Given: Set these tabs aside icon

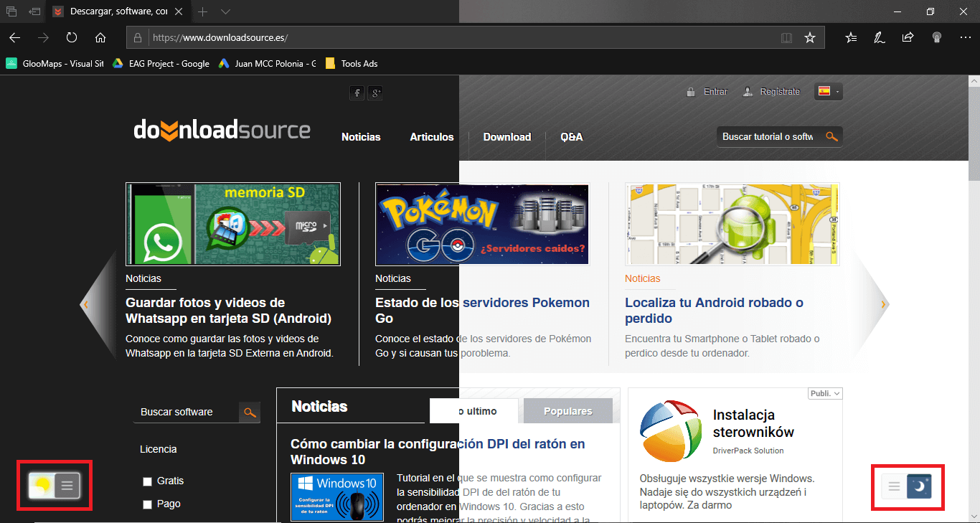Looking at the screenshot, I should click(x=34, y=11).
